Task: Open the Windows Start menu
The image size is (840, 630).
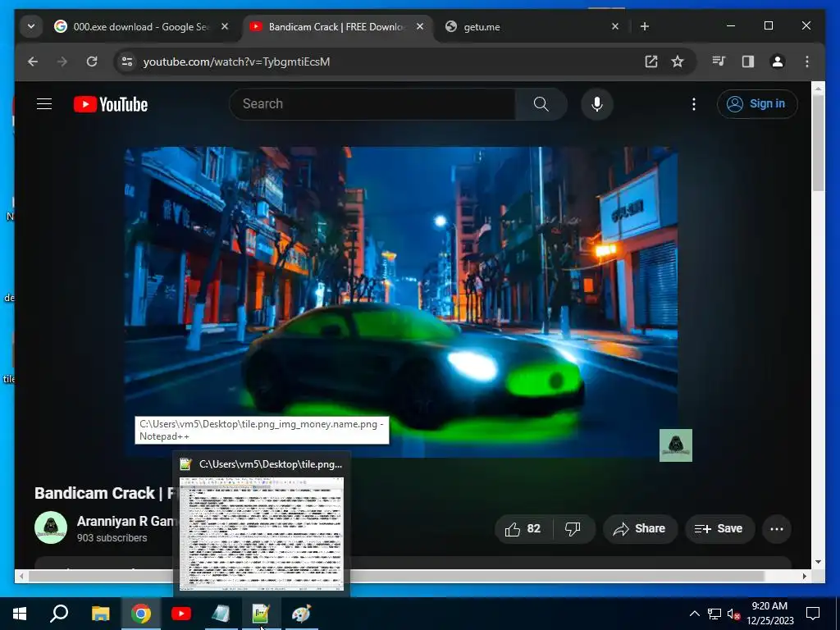Action: coord(20,614)
